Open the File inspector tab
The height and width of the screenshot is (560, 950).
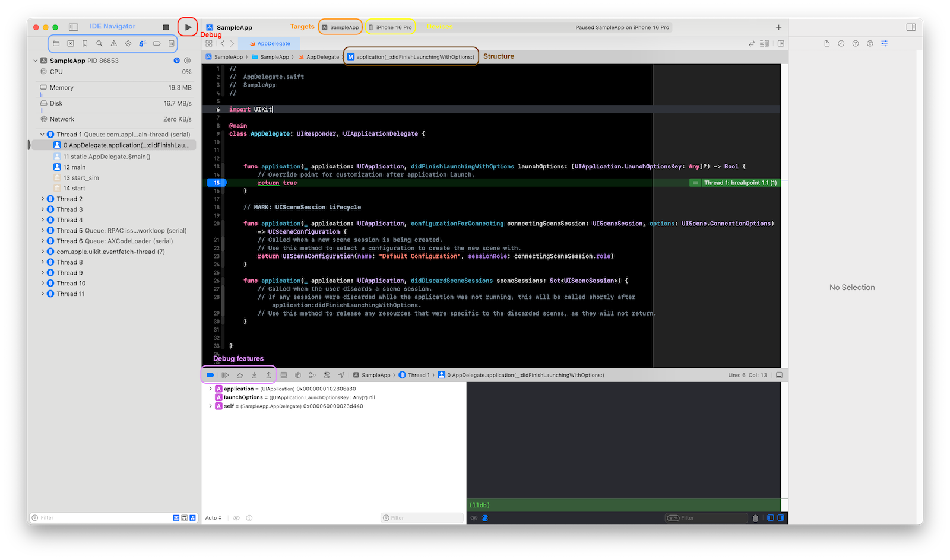826,43
